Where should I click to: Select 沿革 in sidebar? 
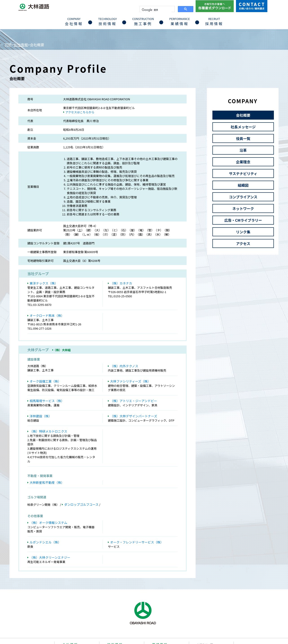(243, 150)
